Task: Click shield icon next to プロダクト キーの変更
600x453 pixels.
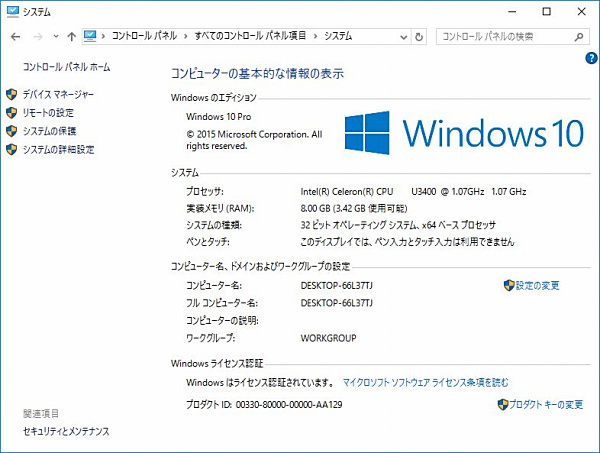Action: pyautogui.click(x=502, y=404)
